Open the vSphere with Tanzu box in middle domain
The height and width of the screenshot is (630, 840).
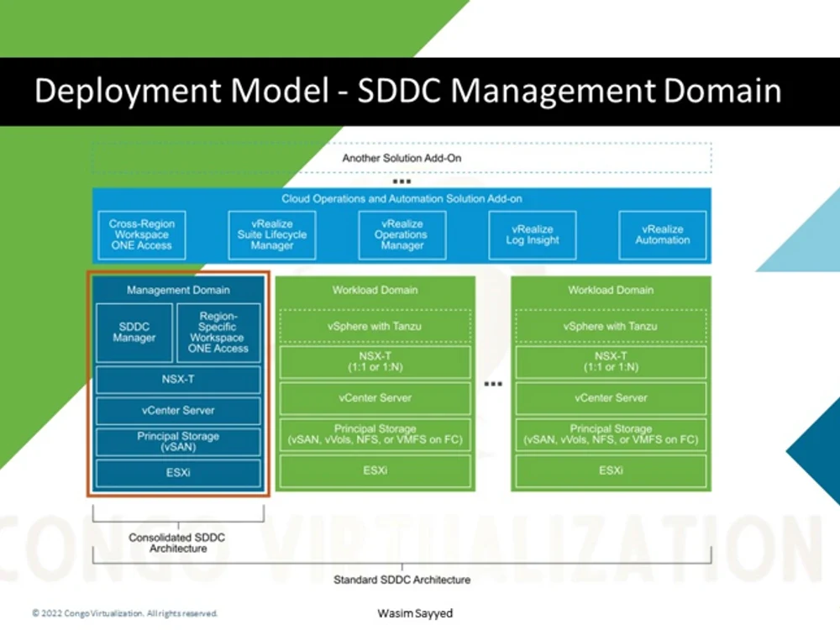point(375,326)
